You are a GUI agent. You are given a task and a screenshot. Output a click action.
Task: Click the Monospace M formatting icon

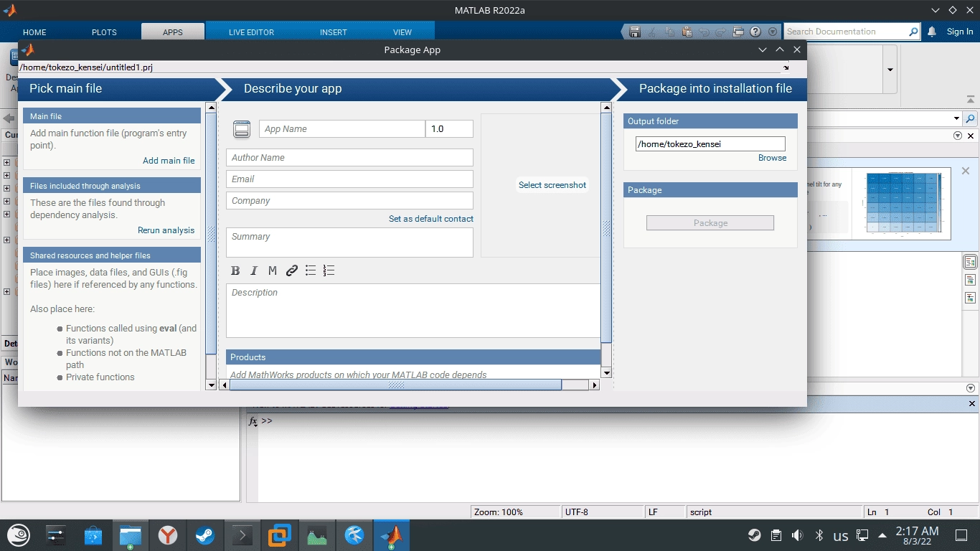[273, 270]
